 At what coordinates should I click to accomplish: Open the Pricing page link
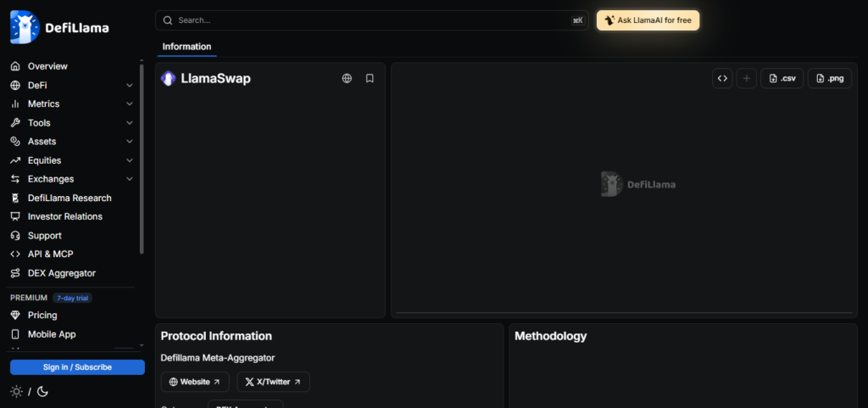[x=42, y=315]
